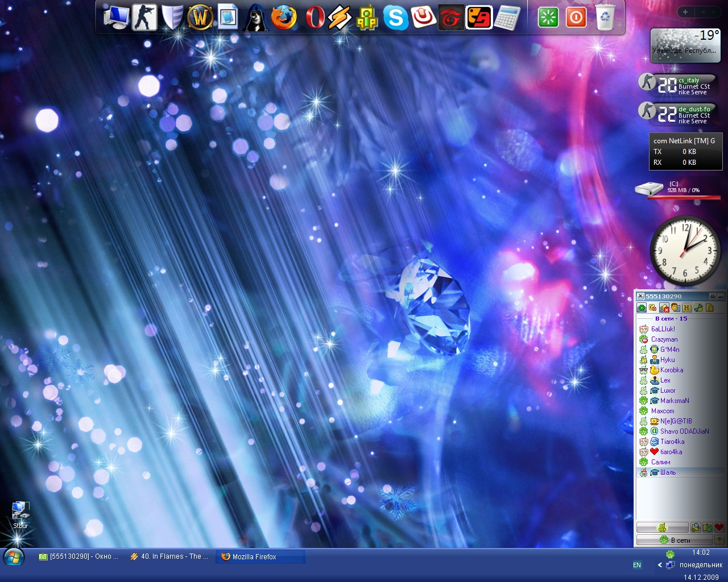Open the Opera browser dock icon
728x582 pixels.
[x=313, y=18]
